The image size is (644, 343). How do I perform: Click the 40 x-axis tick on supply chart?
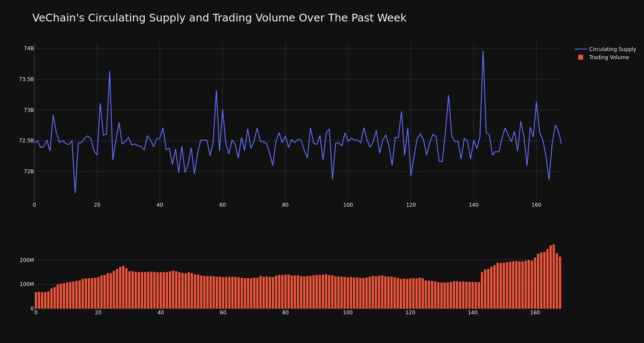(160, 205)
